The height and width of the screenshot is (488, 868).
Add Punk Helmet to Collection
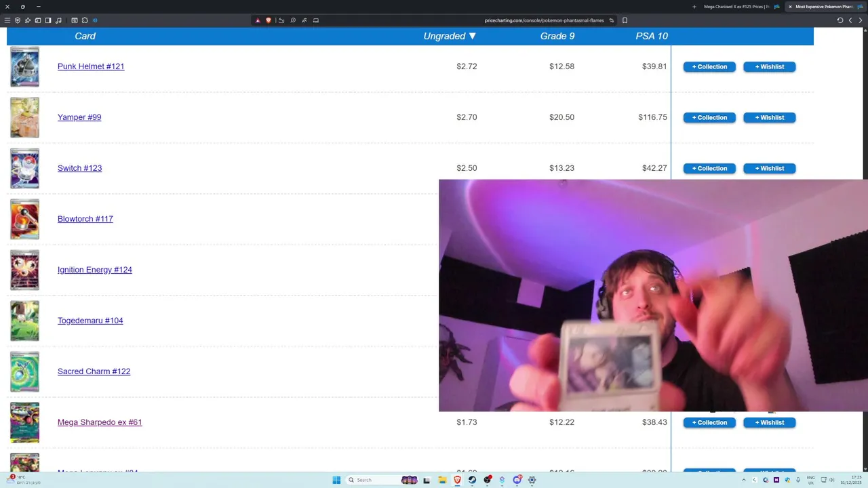pos(709,66)
